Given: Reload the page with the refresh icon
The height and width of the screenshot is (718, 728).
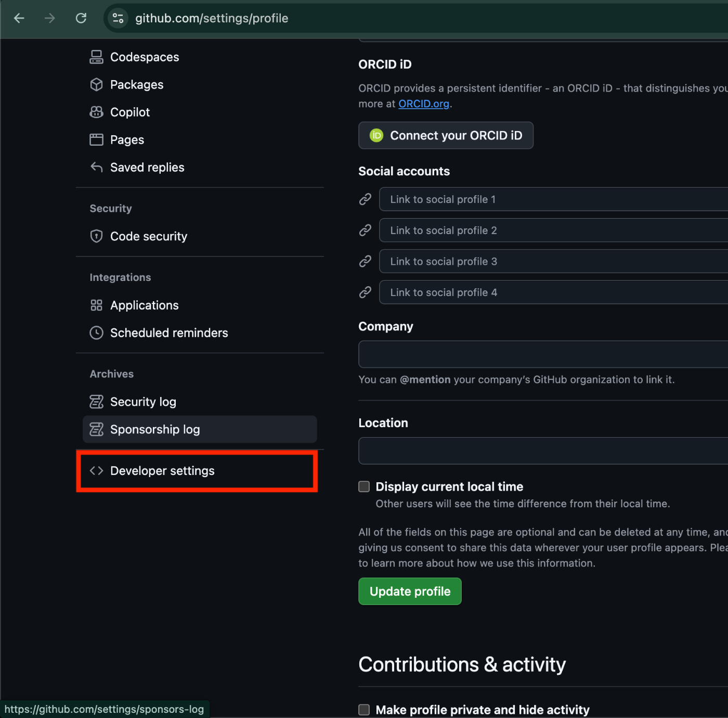Looking at the screenshot, I should click(81, 18).
